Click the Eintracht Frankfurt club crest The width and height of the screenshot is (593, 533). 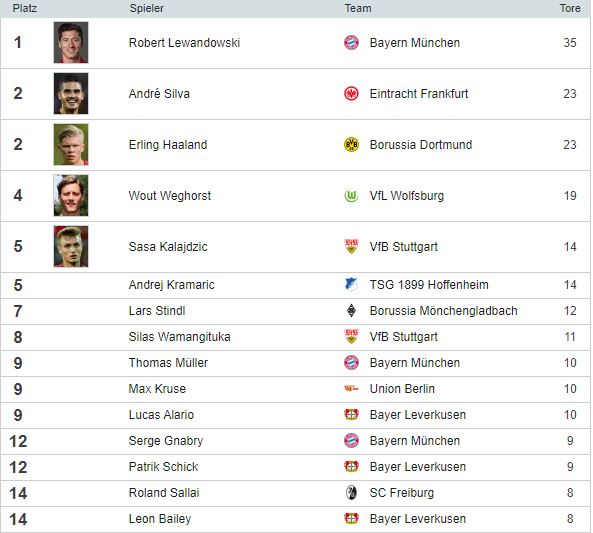click(351, 93)
